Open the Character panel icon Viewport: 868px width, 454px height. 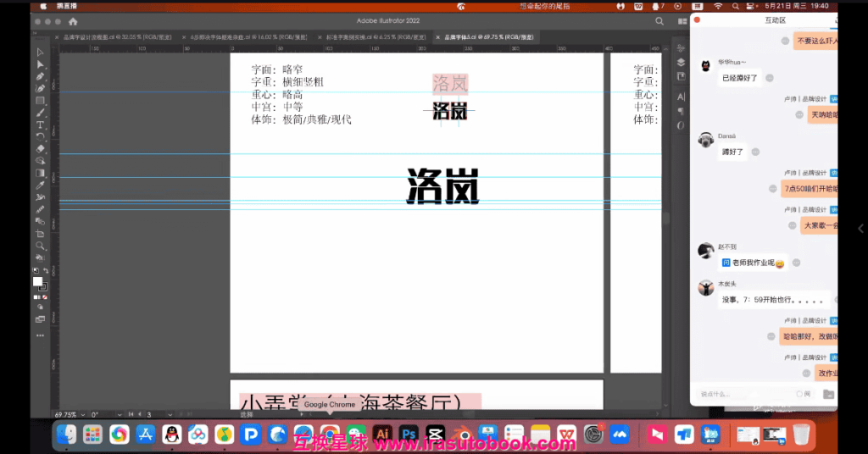tap(681, 97)
